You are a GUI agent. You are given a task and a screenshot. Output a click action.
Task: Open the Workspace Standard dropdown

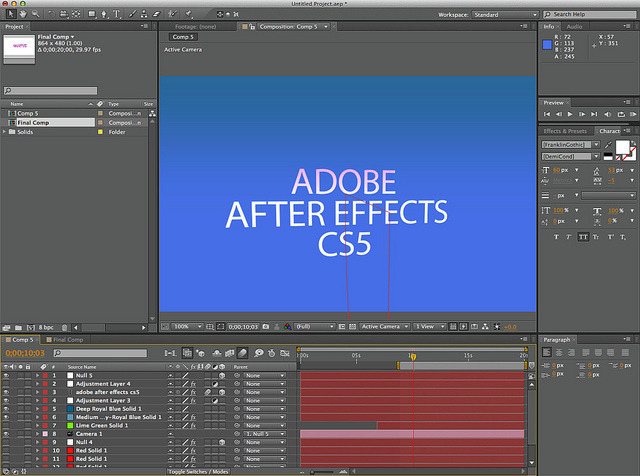tap(505, 15)
